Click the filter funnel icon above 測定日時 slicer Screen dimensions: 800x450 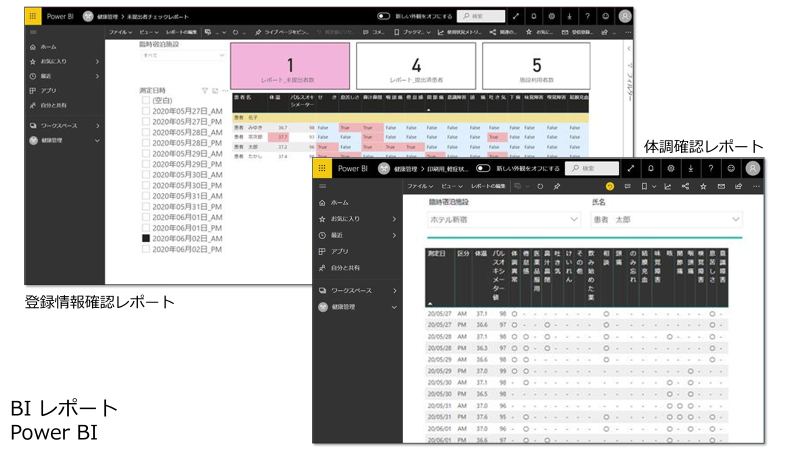click(x=205, y=91)
